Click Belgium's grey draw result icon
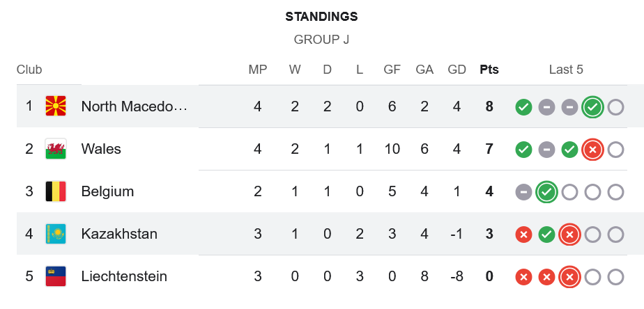644x309 pixels. tap(523, 192)
